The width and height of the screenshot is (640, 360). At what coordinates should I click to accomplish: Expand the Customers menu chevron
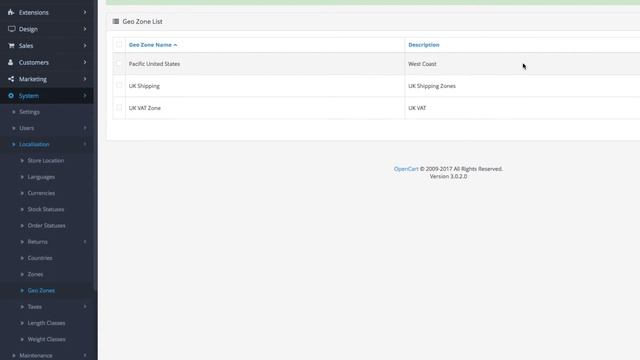coord(85,62)
